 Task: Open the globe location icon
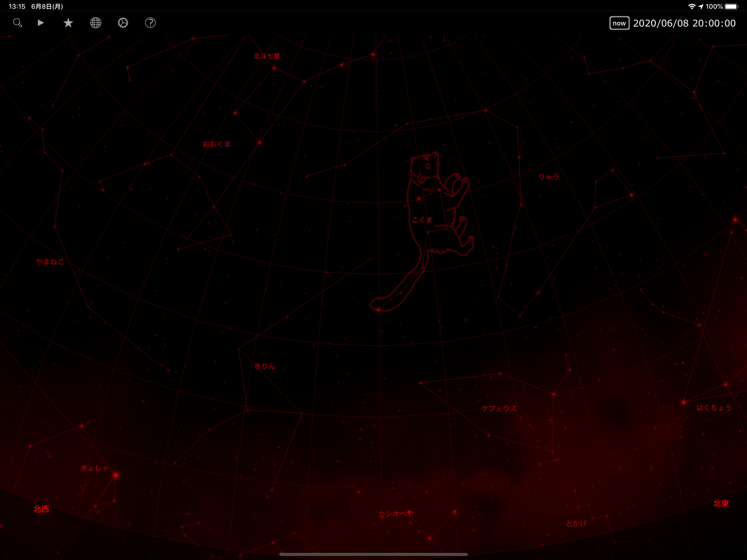click(x=96, y=23)
